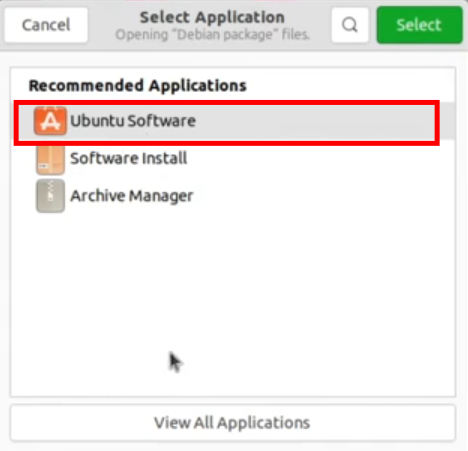
Task: Click the Archive Manager zipper icon
Action: tap(50, 196)
